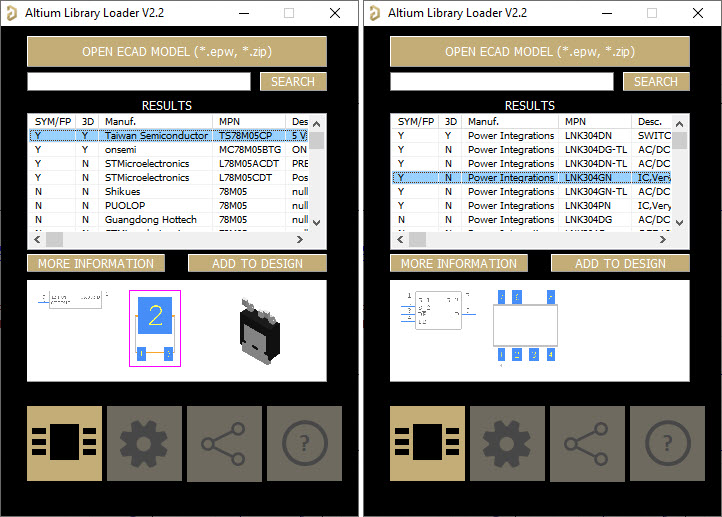Click scroll right arrow in right results list
Screen dimensions: 722x517
[x=663, y=239]
